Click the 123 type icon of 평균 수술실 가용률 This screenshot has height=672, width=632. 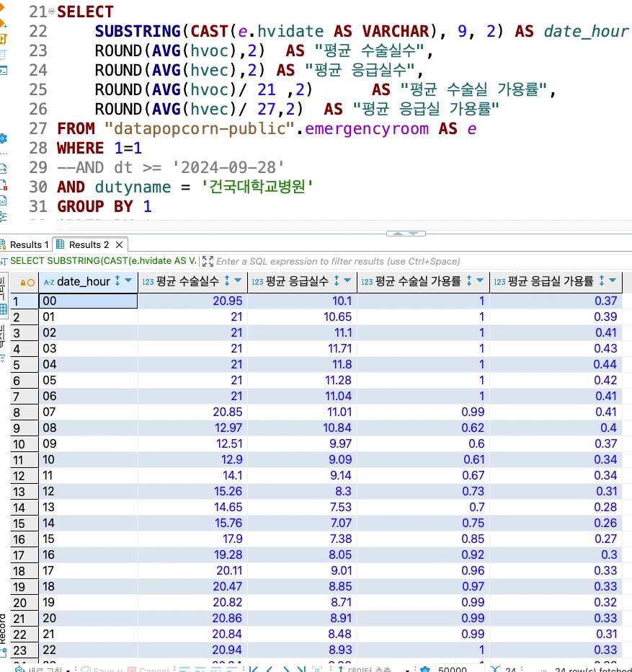coord(368,282)
